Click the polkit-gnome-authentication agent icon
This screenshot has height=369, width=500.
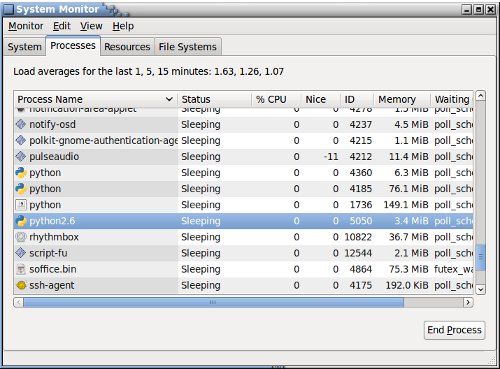tap(21, 140)
